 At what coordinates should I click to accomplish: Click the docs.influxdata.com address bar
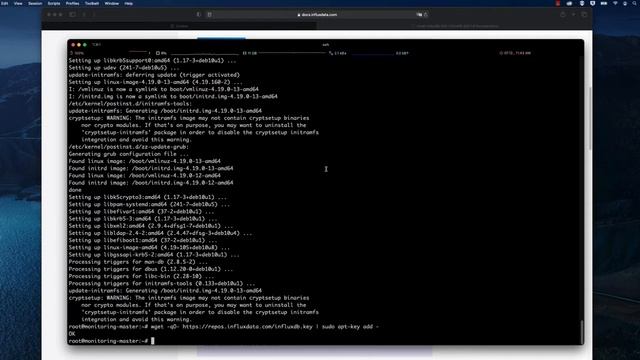(317, 14)
